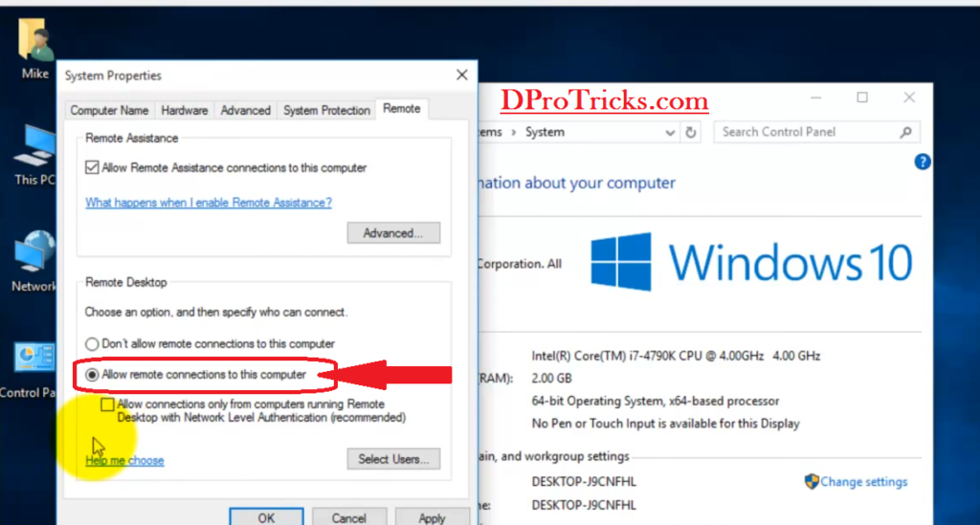This screenshot has width=980, height=525.
Task: Click the Advanced... button in Remote Assistance
Action: point(393,232)
